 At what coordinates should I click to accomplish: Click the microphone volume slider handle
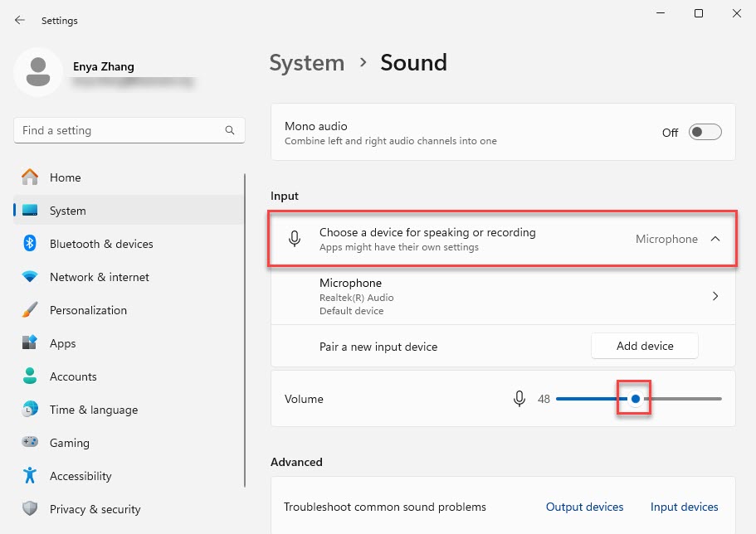(x=636, y=399)
